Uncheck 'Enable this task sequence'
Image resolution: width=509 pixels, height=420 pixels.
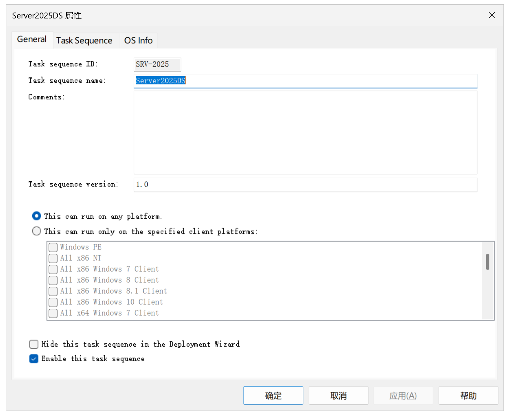(x=34, y=359)
